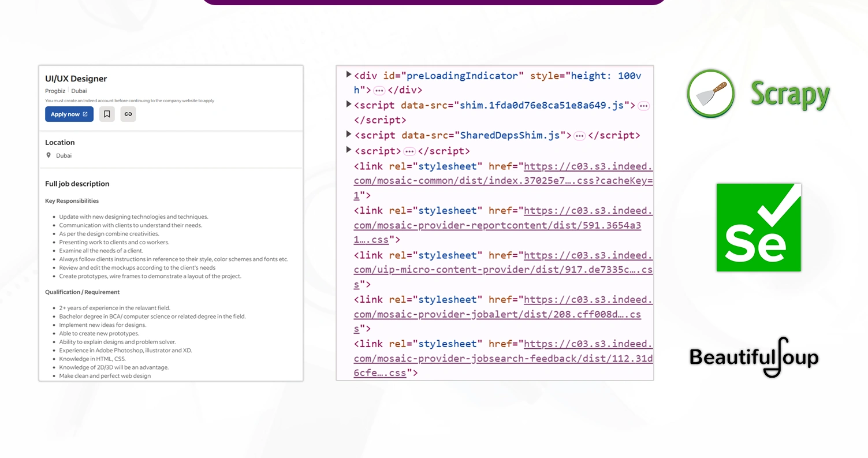This screenshot has width=868, height=458.
Task: Click the BeautifulSoup logo
Action: pyautogui.click(x=753, y=358)
